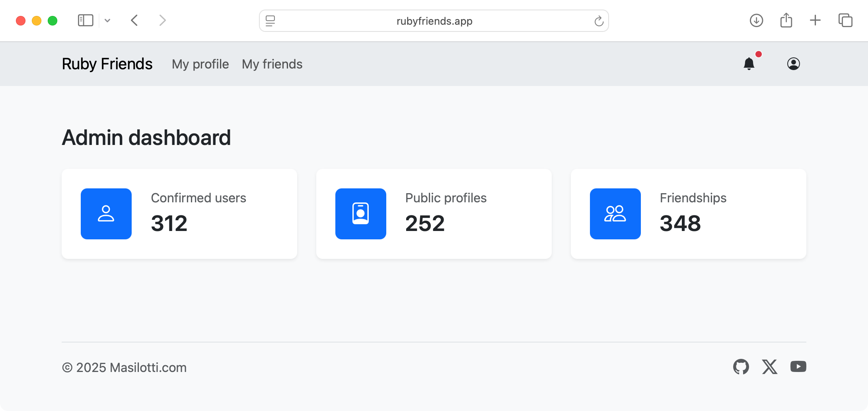Open the GitHub link in footer
The width and height of the screenshot is (868, 411).
coord(741,367)
